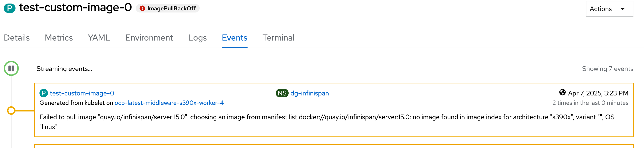The width and height of the screenshot is (644, 148).
Task: Open the dg-infinispan namespace link
Action: [x=310, y=93]
